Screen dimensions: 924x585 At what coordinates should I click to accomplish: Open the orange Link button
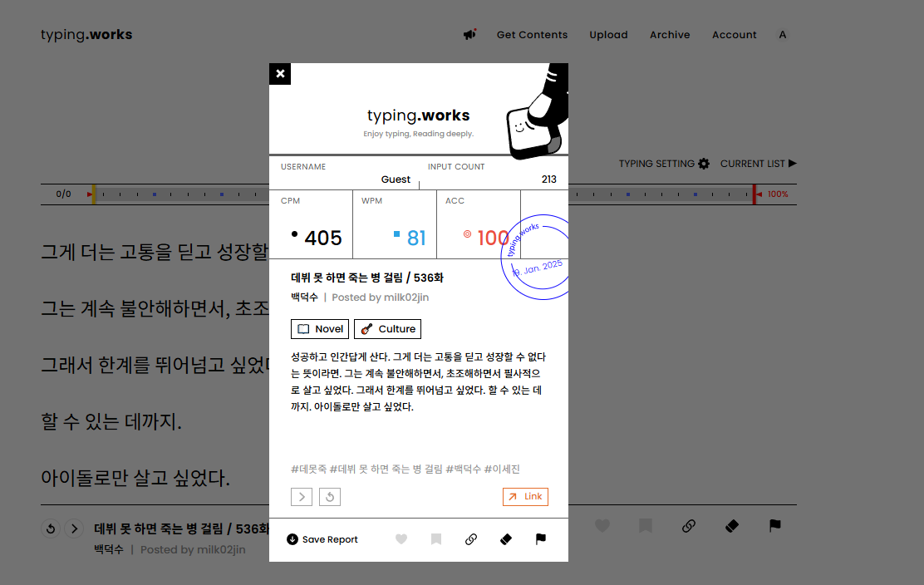[x=525, y=497]
